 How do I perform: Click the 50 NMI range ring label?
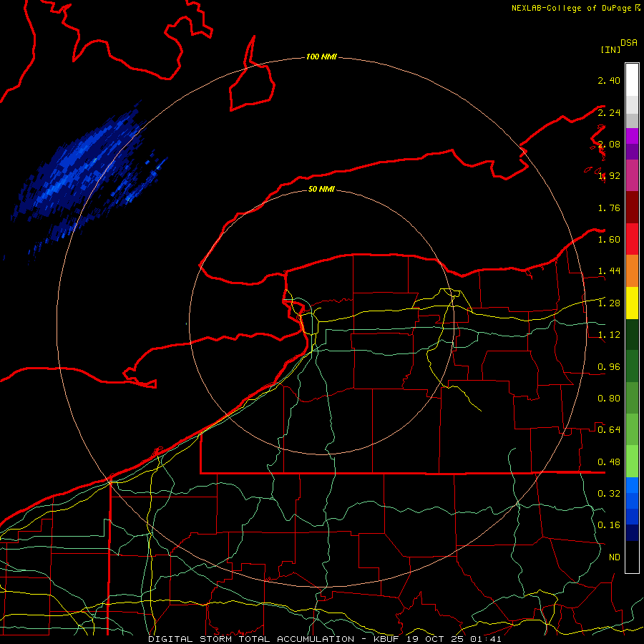pyautogui.click(x=321, y=189)
